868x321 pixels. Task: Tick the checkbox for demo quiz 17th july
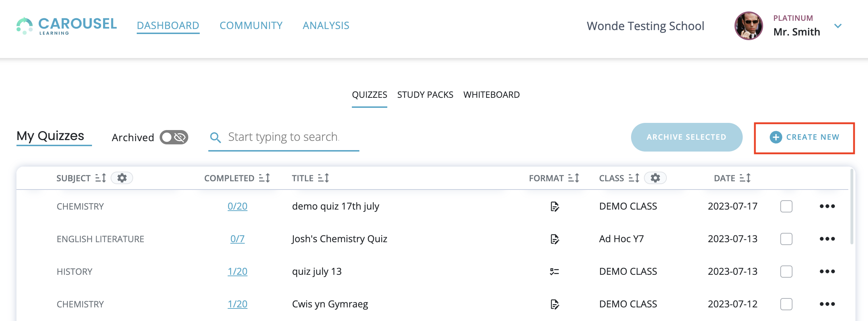[x=786, y=206]
